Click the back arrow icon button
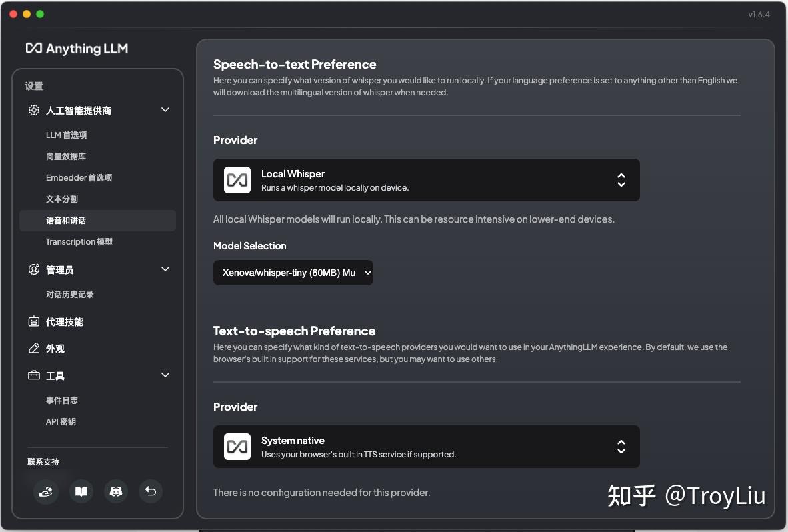This screenshot has height=532, width=788. click(150, 491)
